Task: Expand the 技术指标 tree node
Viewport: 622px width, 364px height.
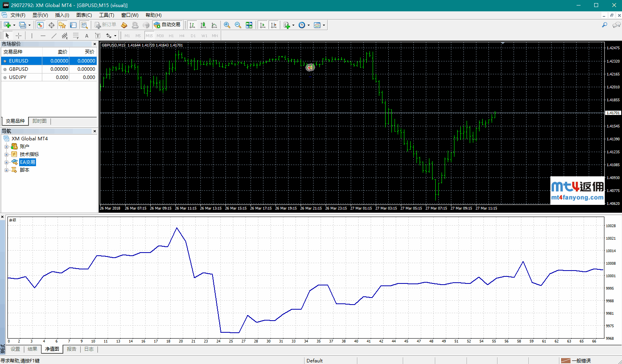Action: [6, 154]
